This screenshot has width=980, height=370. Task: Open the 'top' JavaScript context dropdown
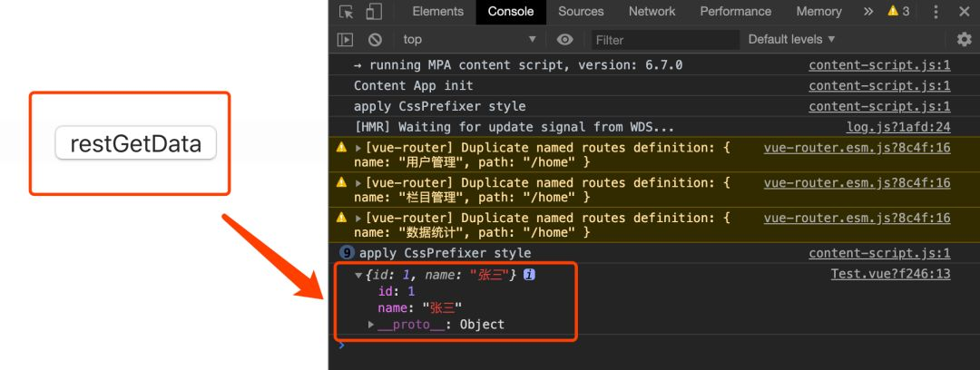(469, 39)
